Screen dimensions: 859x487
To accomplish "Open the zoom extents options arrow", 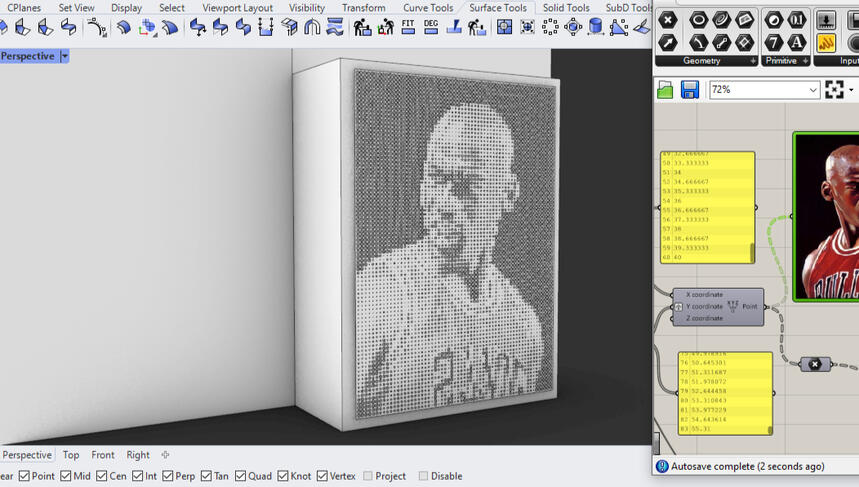I will pyautogui.click(x=851, y=89).
